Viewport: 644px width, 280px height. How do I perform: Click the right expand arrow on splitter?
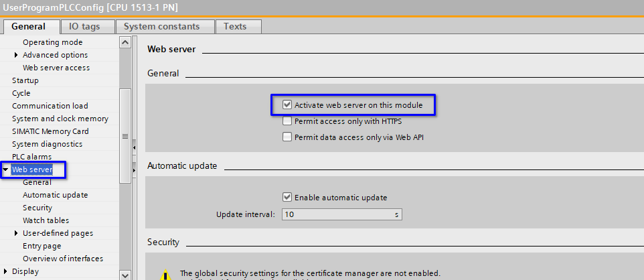coord(134,171)
